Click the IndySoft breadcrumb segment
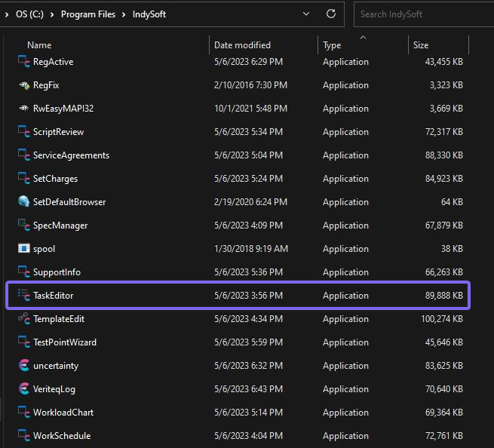Screen dimensions: 494x448 point(147,14)
